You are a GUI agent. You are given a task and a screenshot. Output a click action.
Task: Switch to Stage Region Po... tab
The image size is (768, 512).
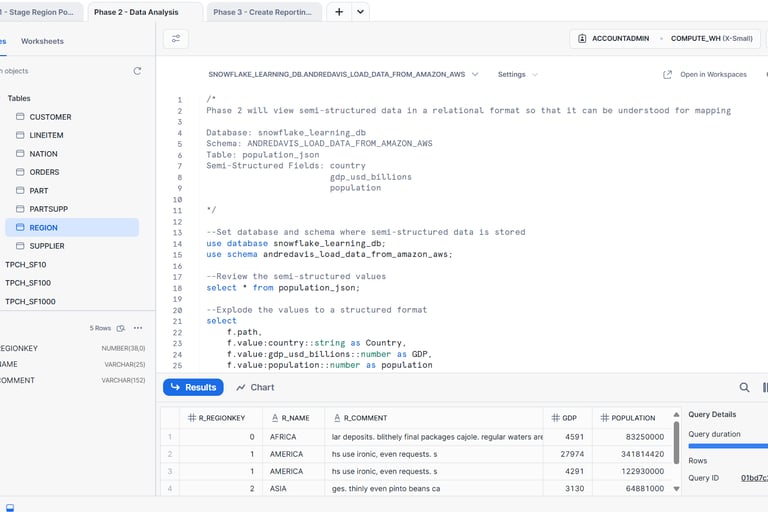point(39,12)
